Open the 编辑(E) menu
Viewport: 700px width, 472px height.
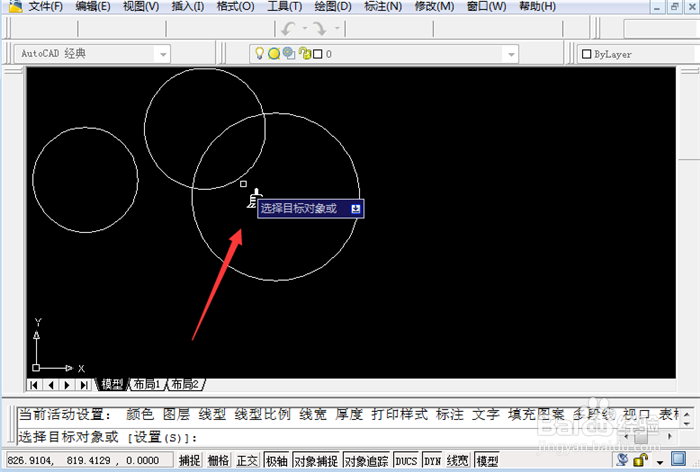pos(93,6)
